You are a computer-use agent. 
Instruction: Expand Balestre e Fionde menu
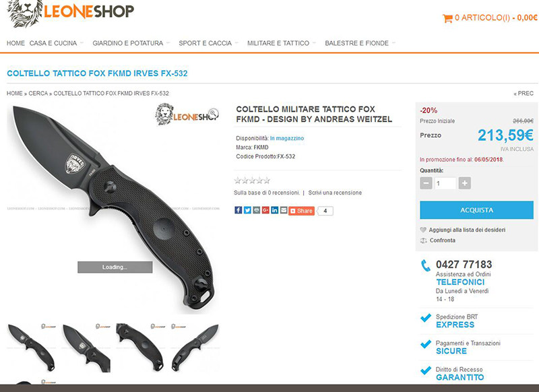pos(360,43)
